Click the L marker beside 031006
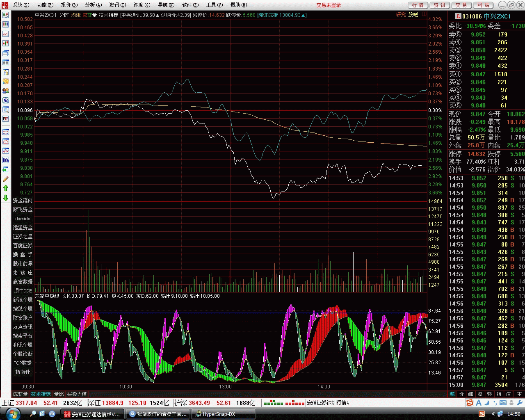 coord(458,16)
